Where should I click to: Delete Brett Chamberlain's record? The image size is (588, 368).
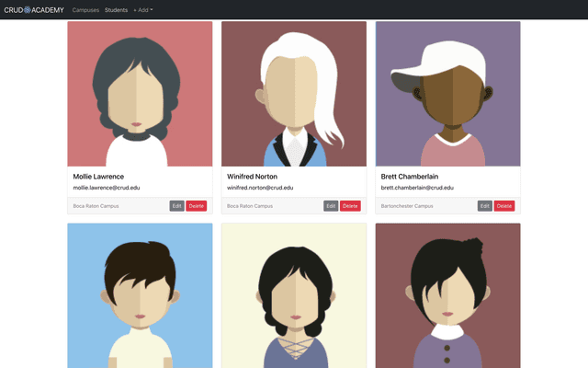(504, 206)
